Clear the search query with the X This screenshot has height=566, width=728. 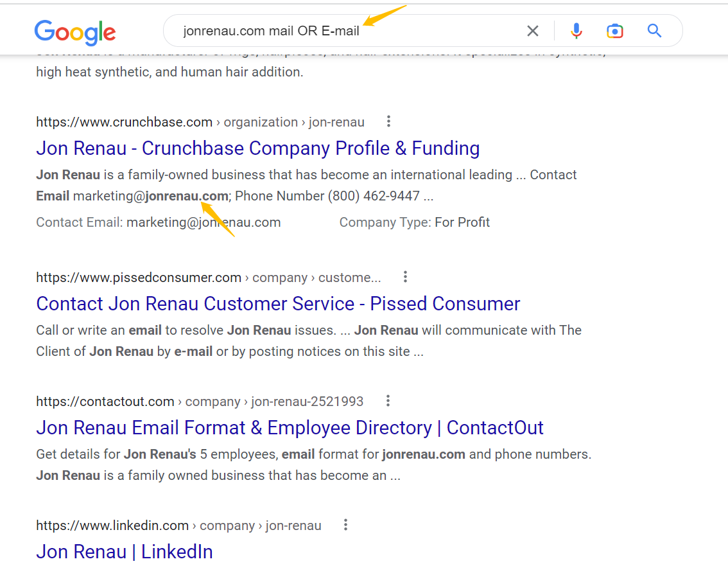(533, 31)
